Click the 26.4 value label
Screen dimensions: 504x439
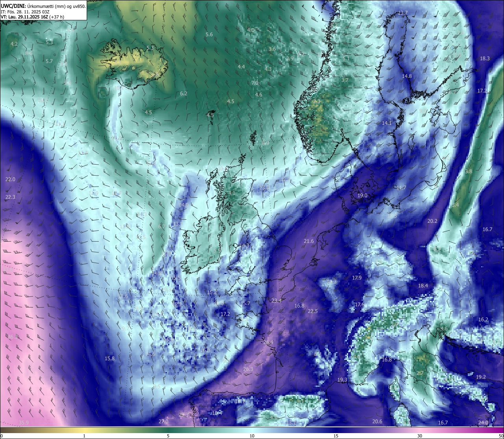click(x=268, y=343)
